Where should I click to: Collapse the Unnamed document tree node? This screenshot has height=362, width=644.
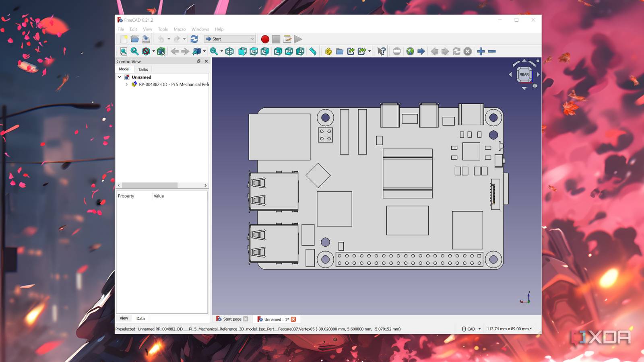click(120, 77)
